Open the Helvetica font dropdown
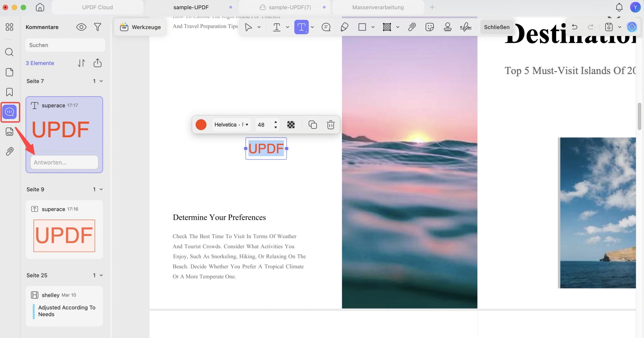The image size is (644, 338). pos(231,125)
